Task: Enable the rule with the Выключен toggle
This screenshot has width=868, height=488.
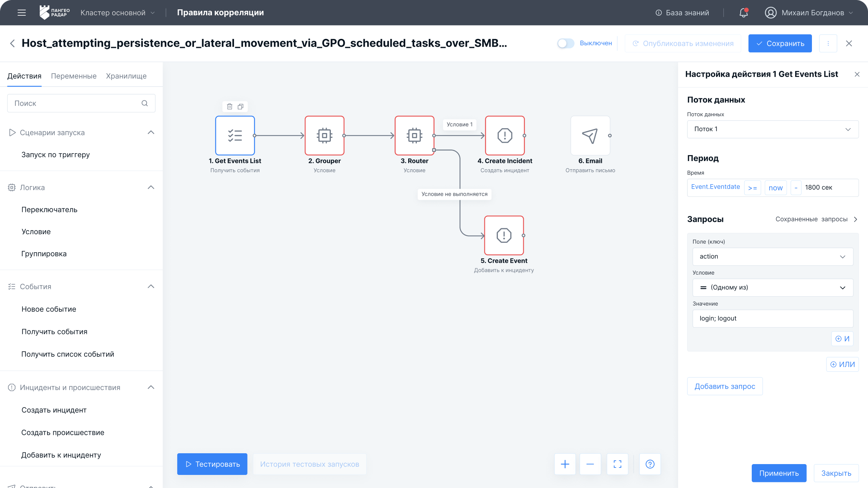Action: click(x=566, y=43)
